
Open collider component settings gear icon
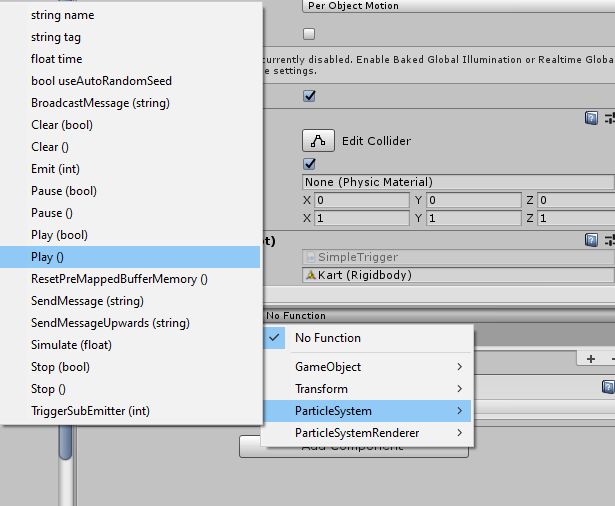(x=610, y=118)
